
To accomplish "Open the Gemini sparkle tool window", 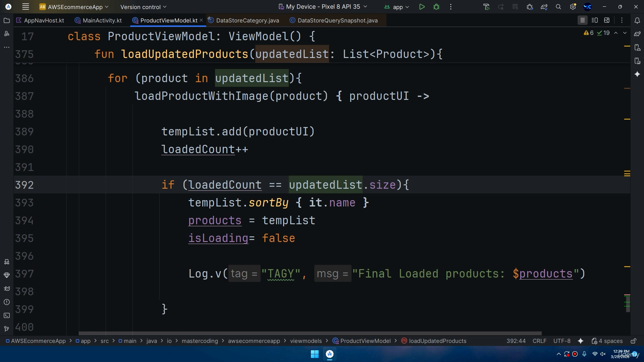I will click(637, 74).
